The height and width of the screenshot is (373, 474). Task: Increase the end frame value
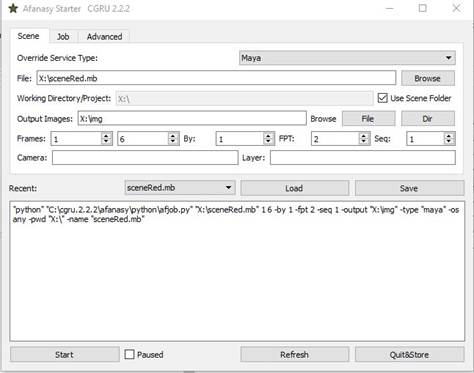pos(173,136)
